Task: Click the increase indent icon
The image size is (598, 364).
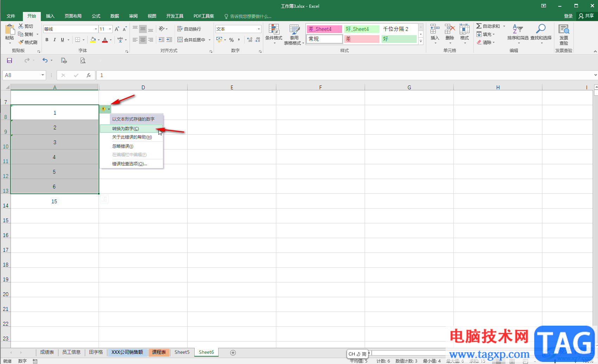Action: pos(169,40)
